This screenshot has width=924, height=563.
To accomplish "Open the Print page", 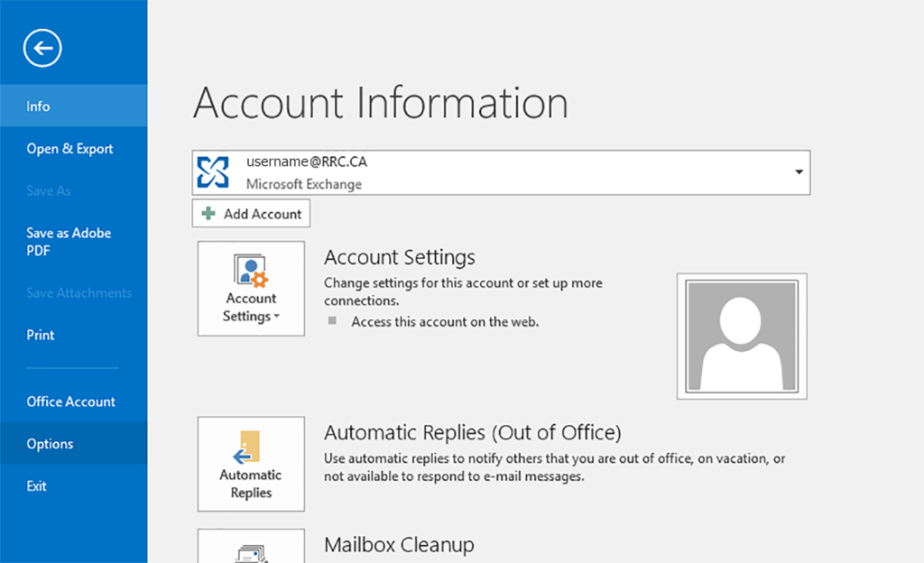I will [41, 335].
